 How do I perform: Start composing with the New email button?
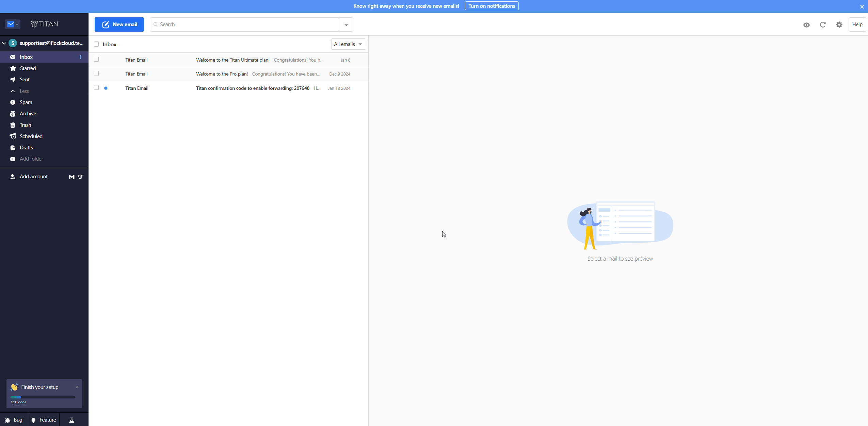(x=119, y=24)
